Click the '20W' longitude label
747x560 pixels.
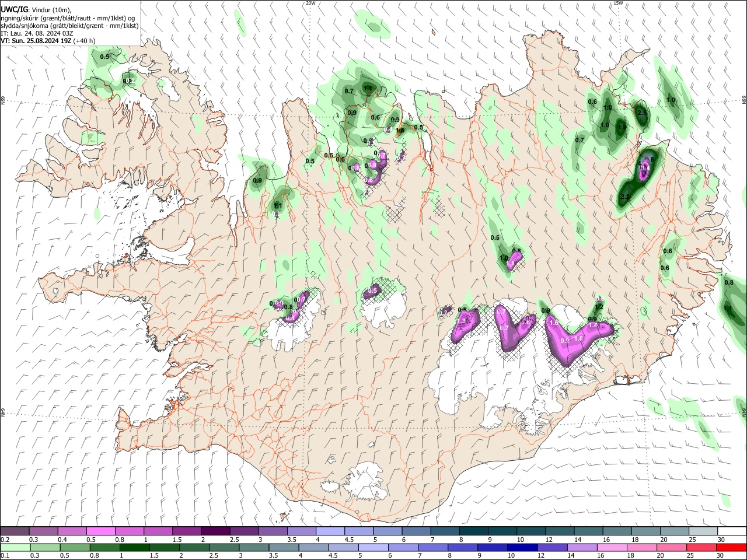[310, 3]
